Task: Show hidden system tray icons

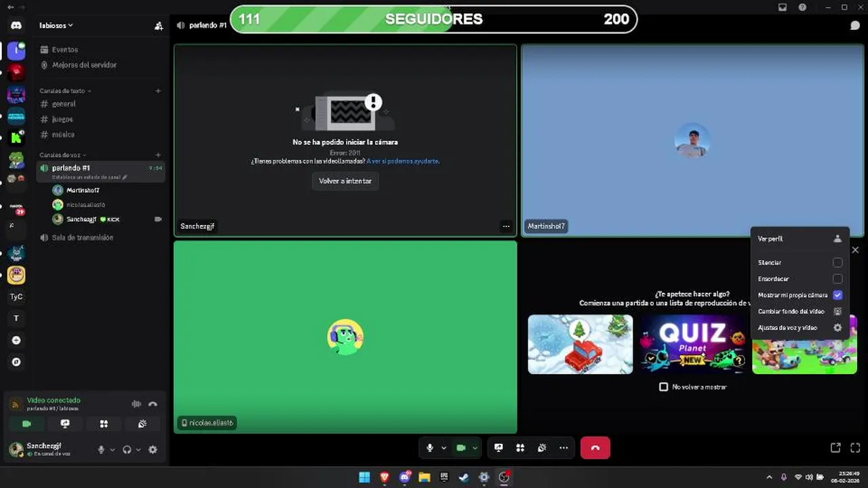Action: [x=769, y=477]
